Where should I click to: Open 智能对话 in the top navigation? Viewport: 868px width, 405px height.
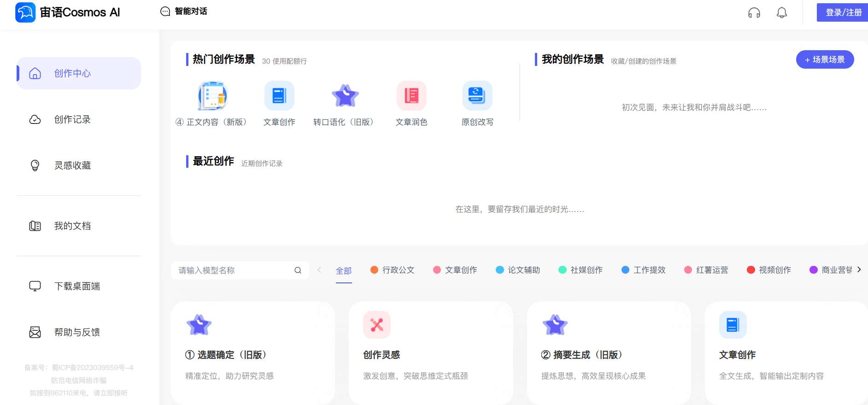(184, 12)
